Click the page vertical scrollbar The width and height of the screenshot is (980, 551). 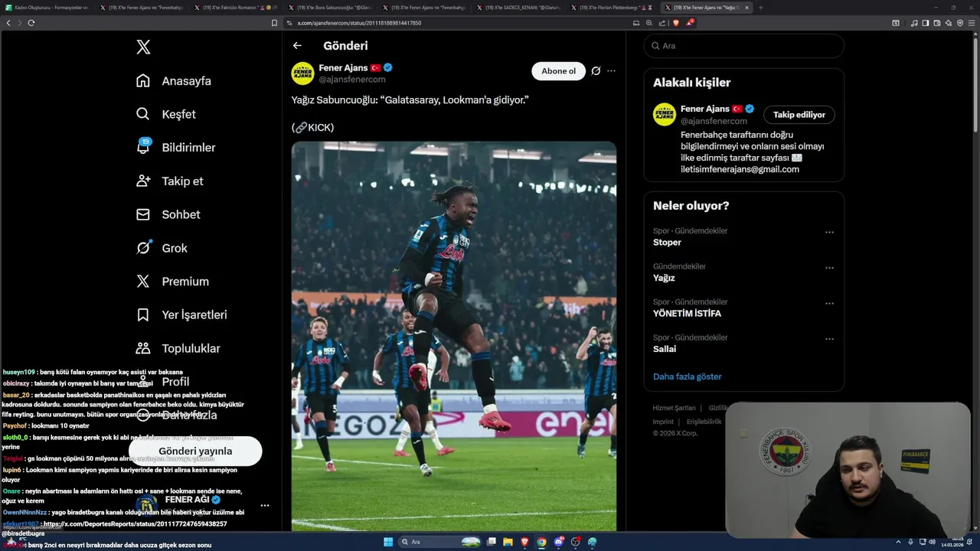click(x=975, y=84)
